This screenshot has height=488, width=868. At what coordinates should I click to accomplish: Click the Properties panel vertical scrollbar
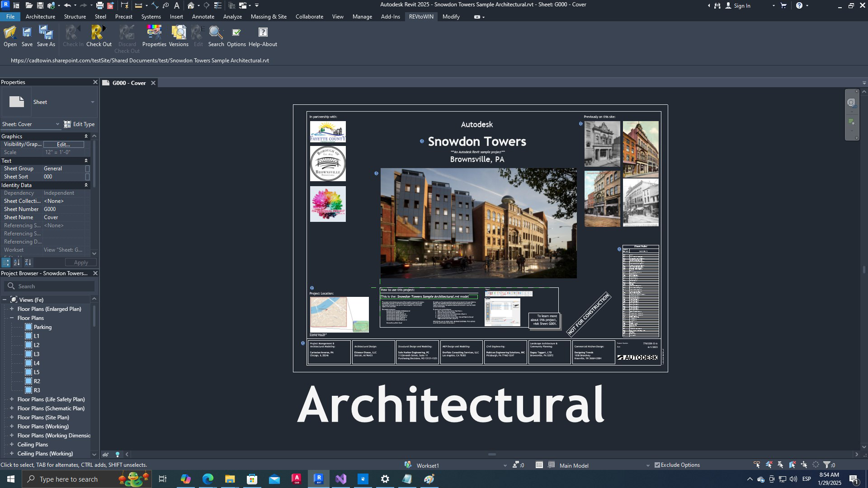(x=94, y=165)
